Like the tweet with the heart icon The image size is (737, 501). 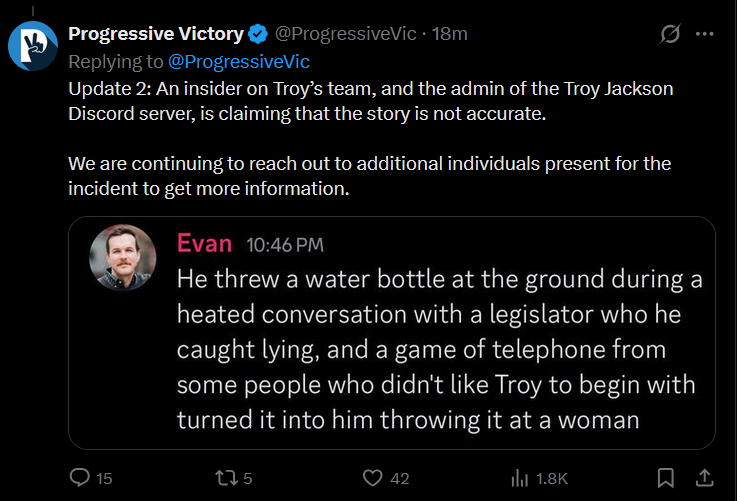373,478
